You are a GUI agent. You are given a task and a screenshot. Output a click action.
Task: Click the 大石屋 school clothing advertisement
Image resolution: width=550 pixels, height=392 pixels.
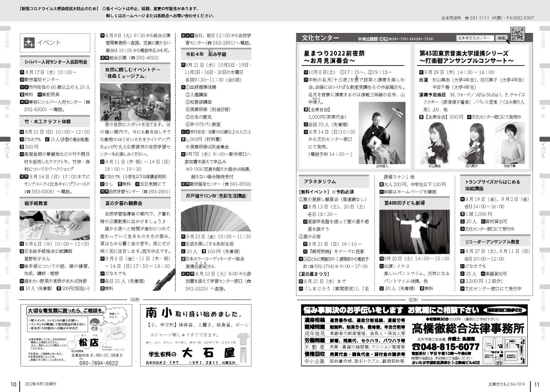196,335
